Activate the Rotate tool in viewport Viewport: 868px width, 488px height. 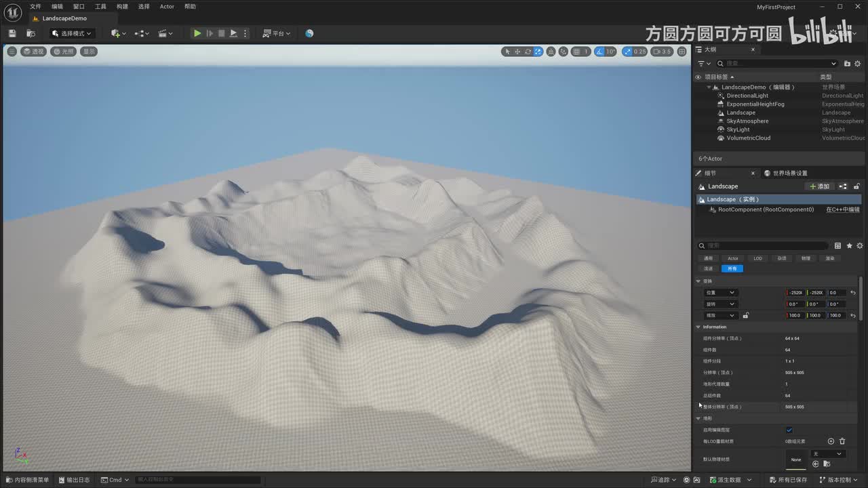tap(528, 52)
